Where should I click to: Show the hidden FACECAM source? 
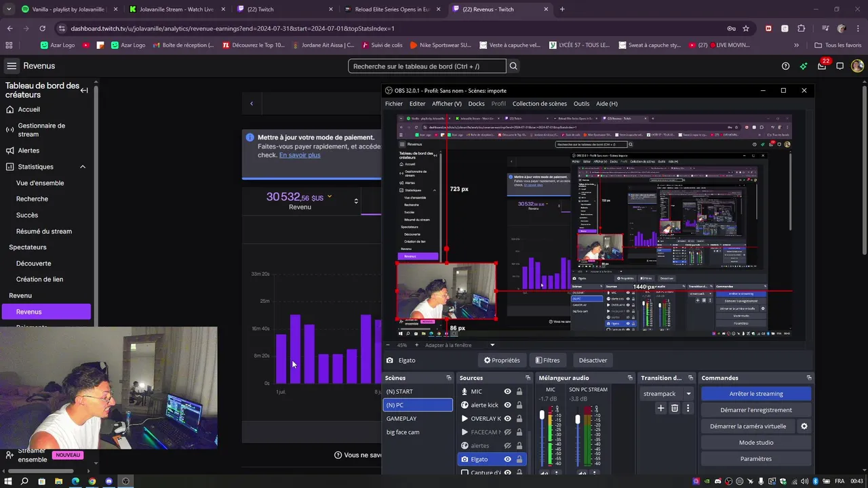pyautogui.click(x=507, y=432)
